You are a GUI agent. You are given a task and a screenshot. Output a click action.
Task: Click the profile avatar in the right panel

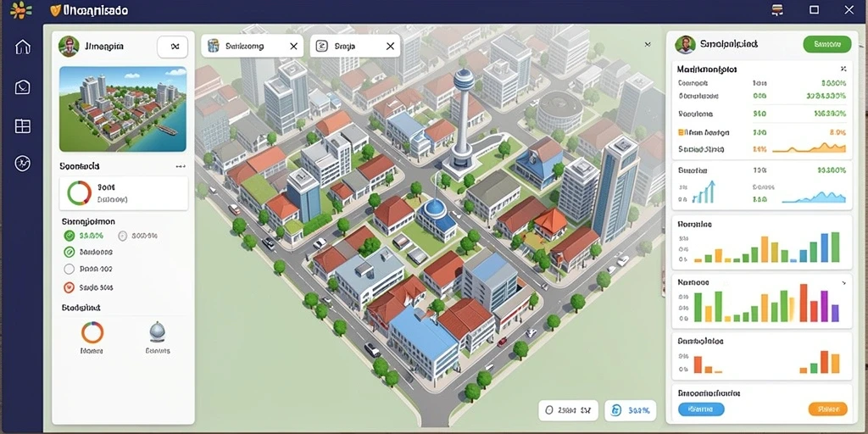tap(685, 44)
